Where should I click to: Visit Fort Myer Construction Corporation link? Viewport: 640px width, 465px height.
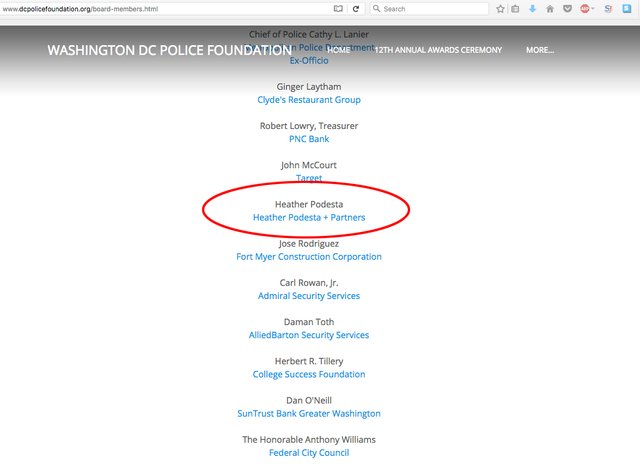click(309, 256)
